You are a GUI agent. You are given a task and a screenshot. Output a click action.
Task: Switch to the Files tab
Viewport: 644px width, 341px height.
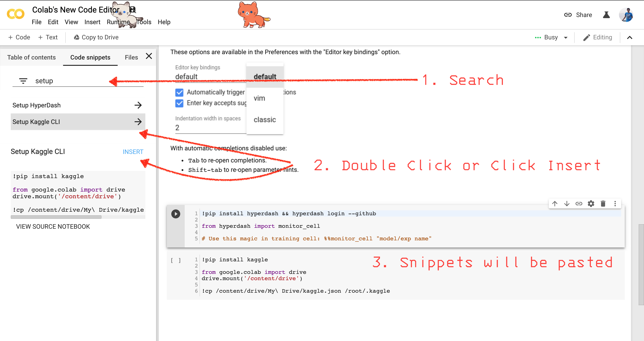pos(131,57)
